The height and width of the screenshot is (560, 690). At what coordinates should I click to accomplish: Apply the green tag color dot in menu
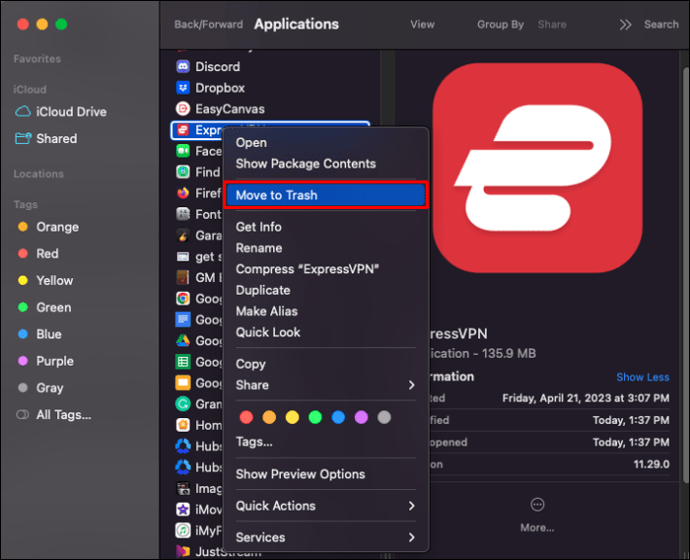[315, 417]
